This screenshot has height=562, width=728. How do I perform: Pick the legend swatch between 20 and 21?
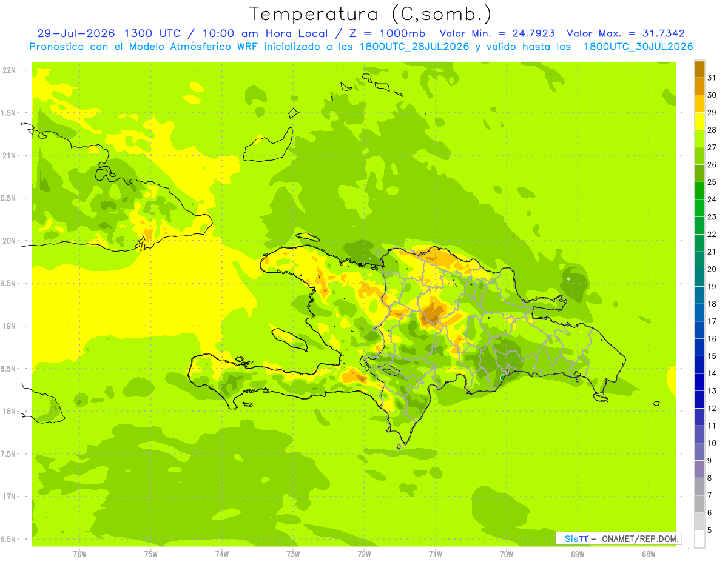pos(699,260)
